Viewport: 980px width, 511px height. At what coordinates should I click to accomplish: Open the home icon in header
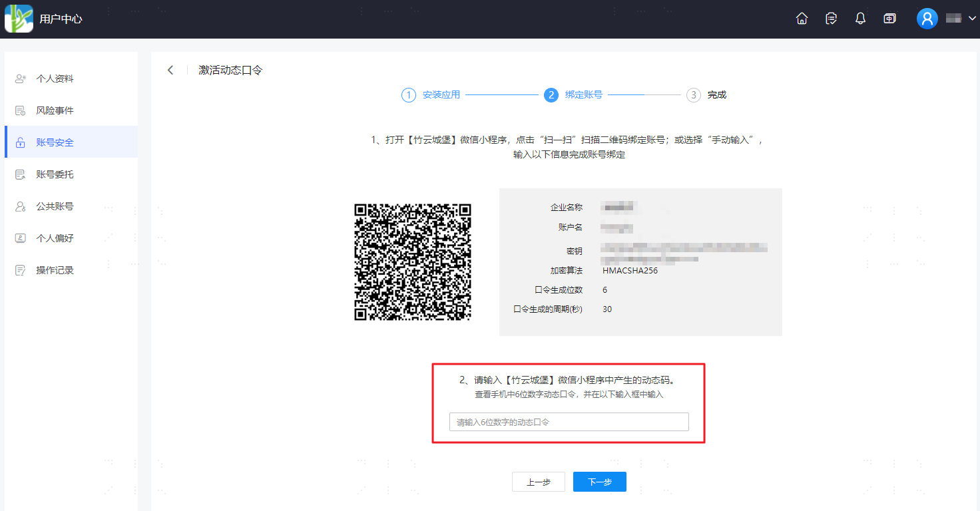coord(802,19)
